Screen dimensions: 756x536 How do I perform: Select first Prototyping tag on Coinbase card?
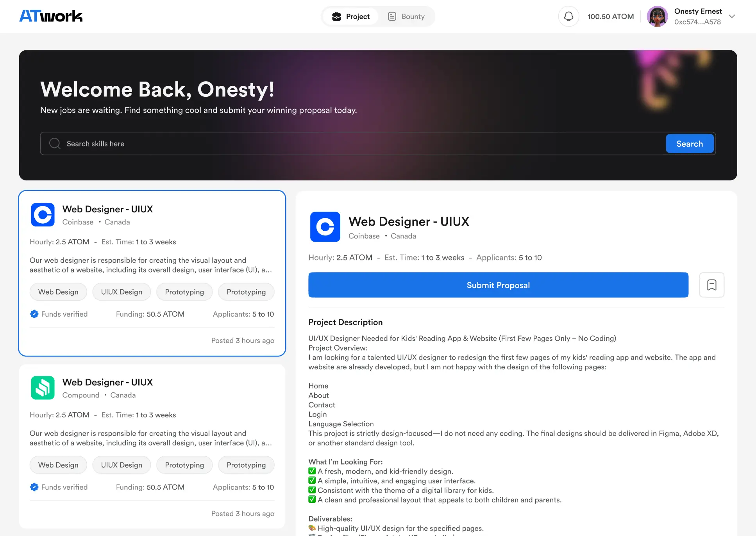[184, 292]
